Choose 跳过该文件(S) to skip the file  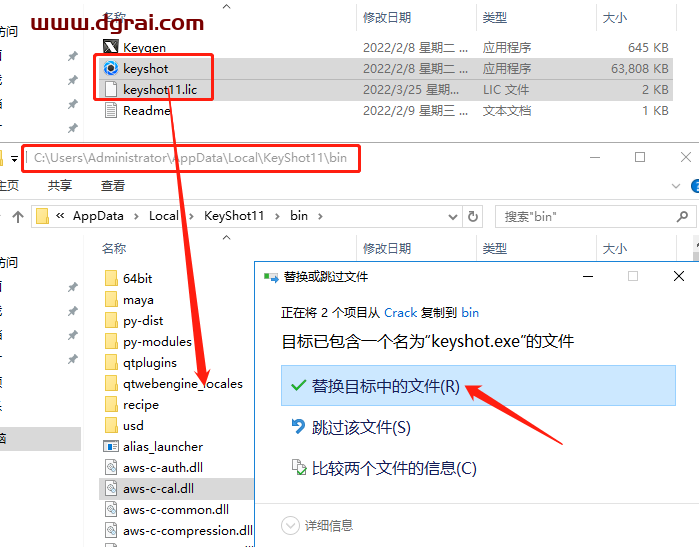tap(360, 428)
